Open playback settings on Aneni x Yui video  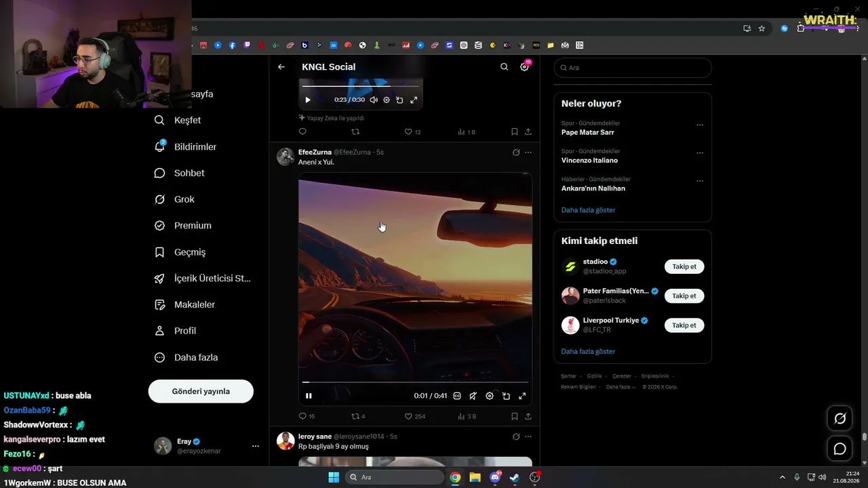tap(490, 396)
